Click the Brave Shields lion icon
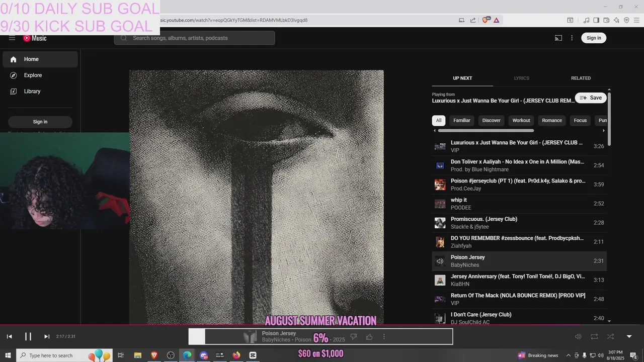This screenshot has width=644, height=362. [486, 20]
